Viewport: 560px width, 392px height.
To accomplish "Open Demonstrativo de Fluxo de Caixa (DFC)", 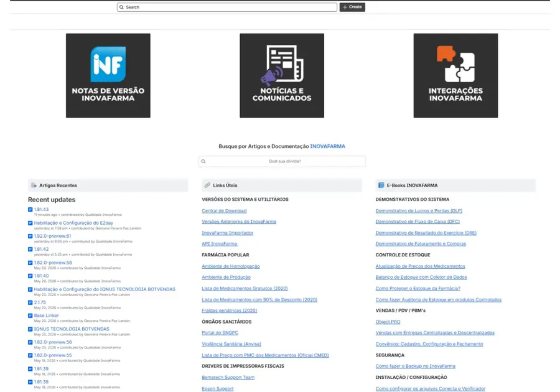I will click(x=418, y=222).
